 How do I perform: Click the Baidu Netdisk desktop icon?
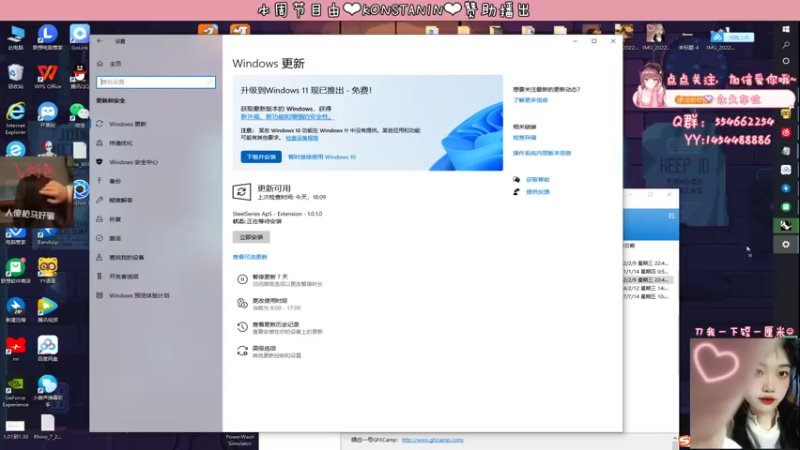pyautogui.click(x=47, y=348)
